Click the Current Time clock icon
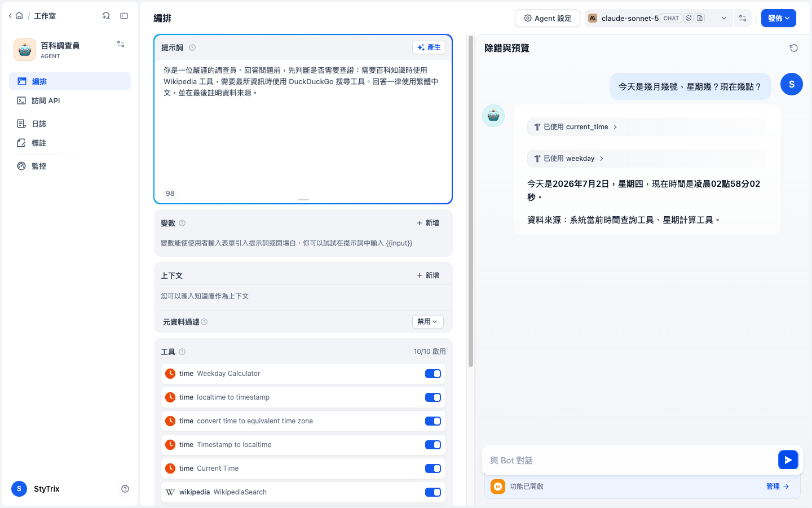This screenshot has width=812, height=508. point(170,468)
